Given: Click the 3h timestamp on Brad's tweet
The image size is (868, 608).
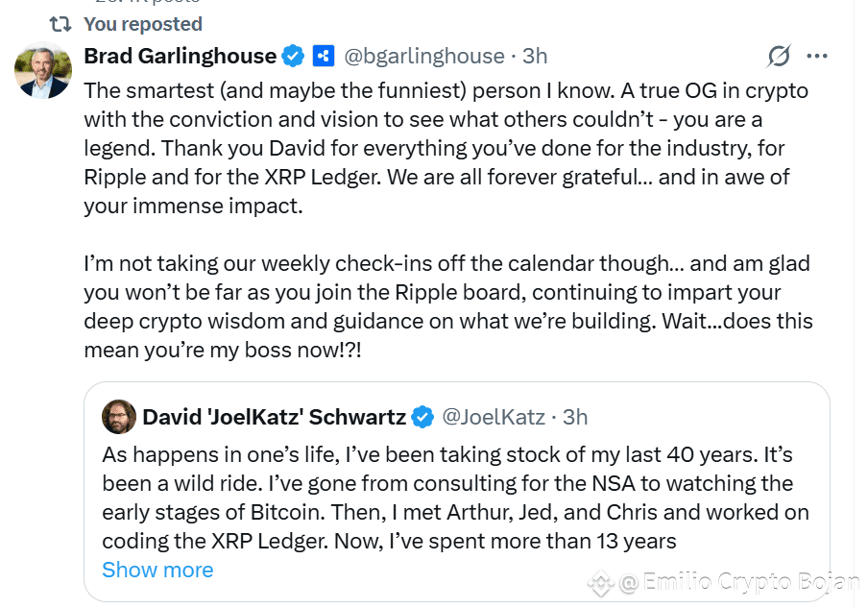Looking at the screenshot, I should (x=535, y=57).
